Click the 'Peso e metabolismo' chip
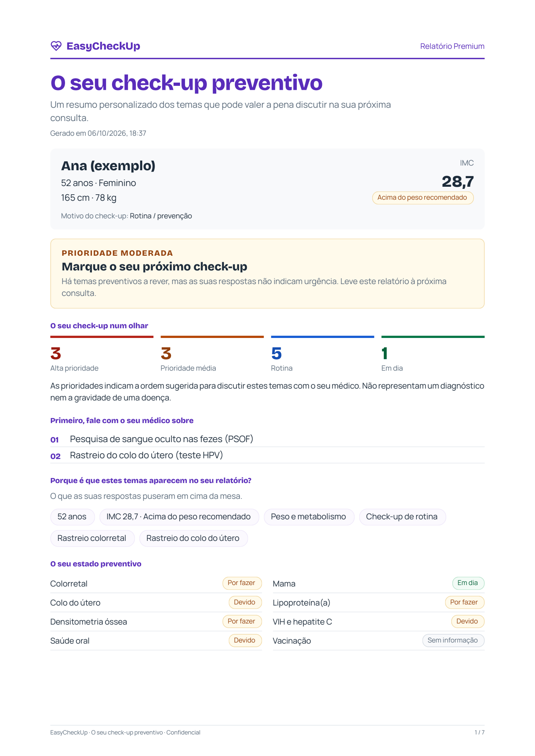 309,517
